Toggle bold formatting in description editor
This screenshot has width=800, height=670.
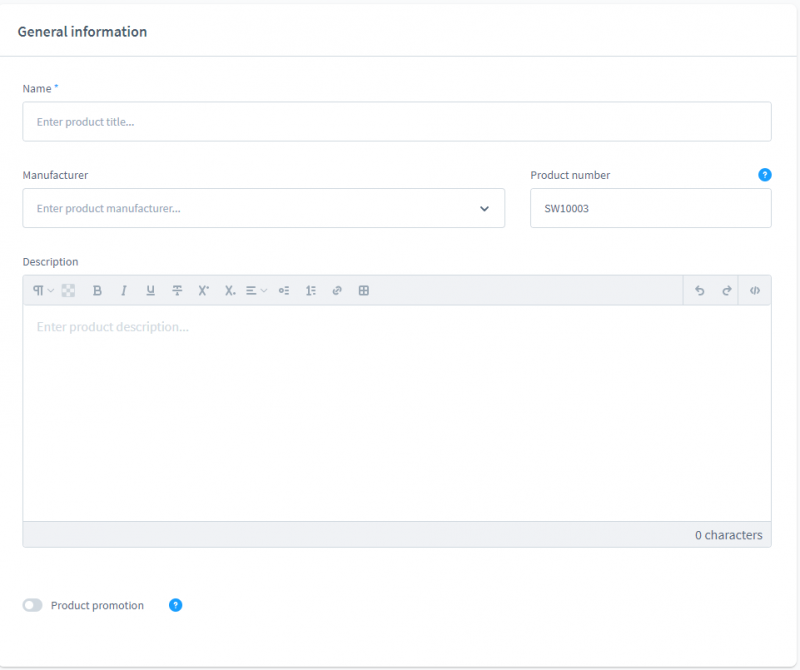point(97,290)
